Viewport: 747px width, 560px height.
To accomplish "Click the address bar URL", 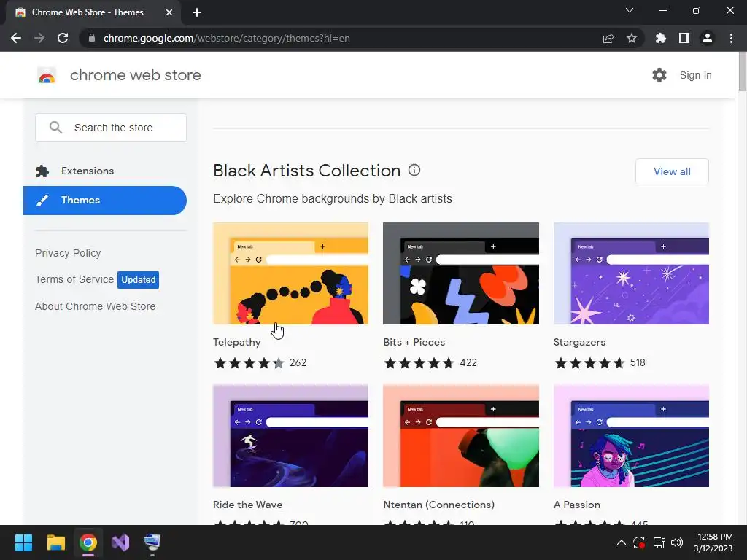I will point(226,38).
